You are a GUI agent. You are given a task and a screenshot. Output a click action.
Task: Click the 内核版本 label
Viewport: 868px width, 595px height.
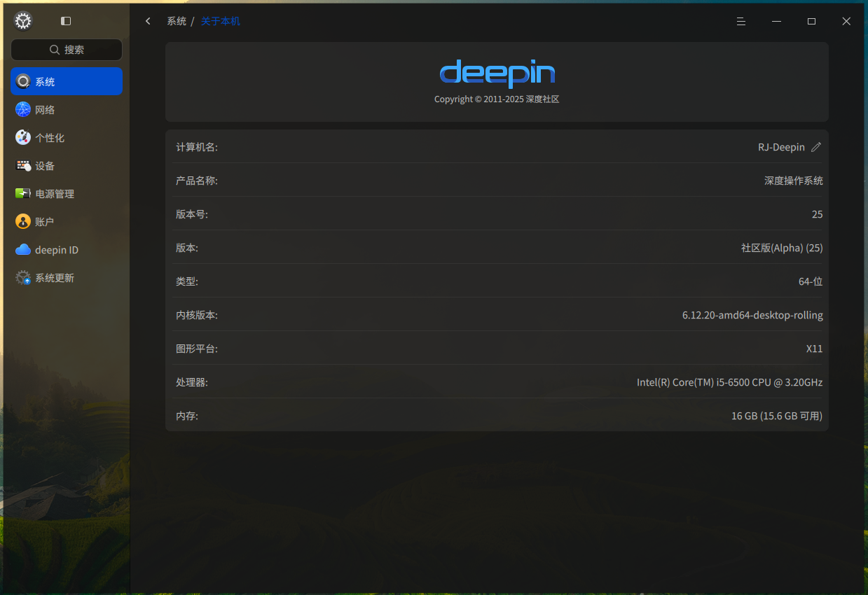(197, 315)
